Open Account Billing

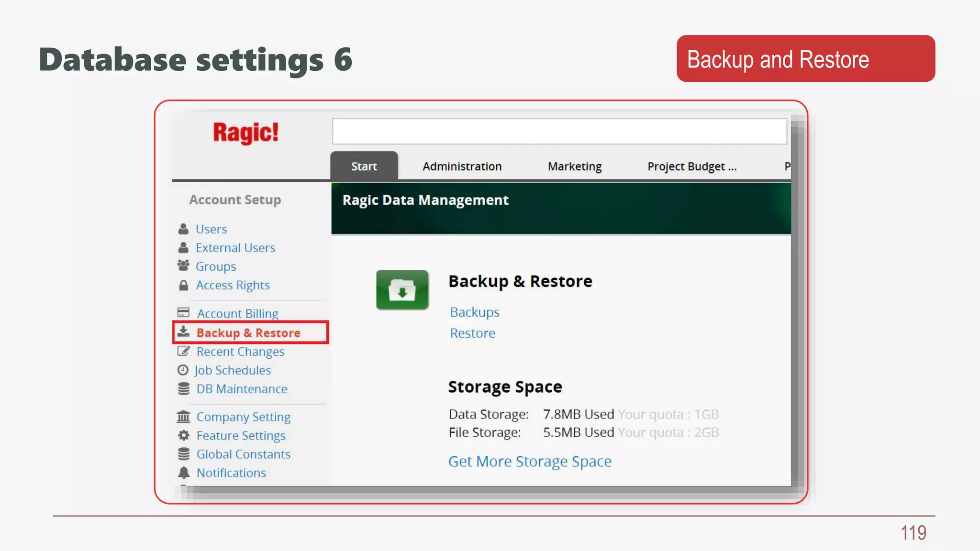point(238,313)
